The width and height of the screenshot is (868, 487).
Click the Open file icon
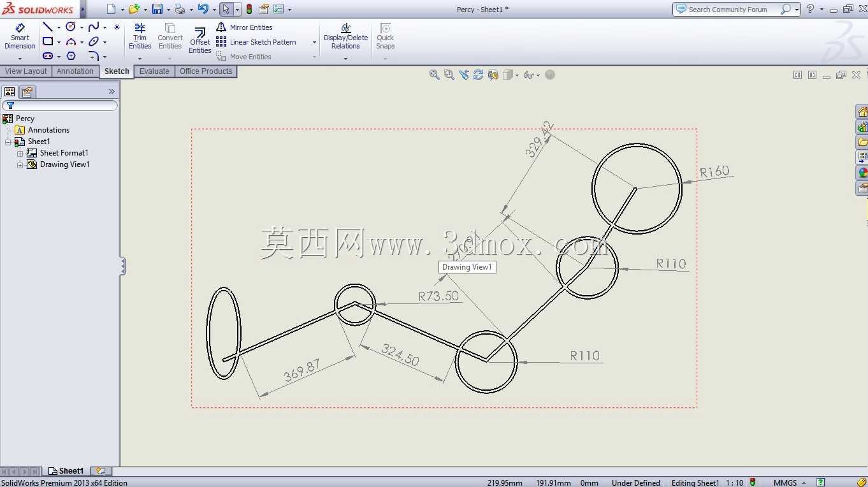coord(134,9)
